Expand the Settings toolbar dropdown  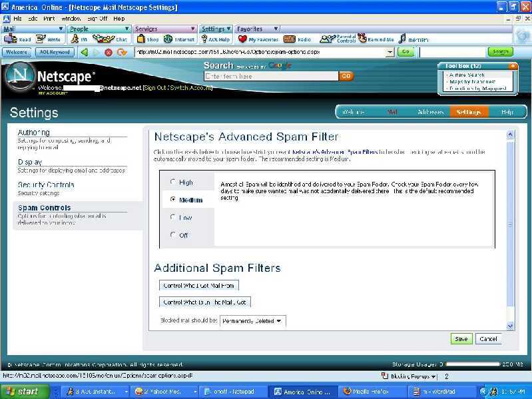[228, 29]
